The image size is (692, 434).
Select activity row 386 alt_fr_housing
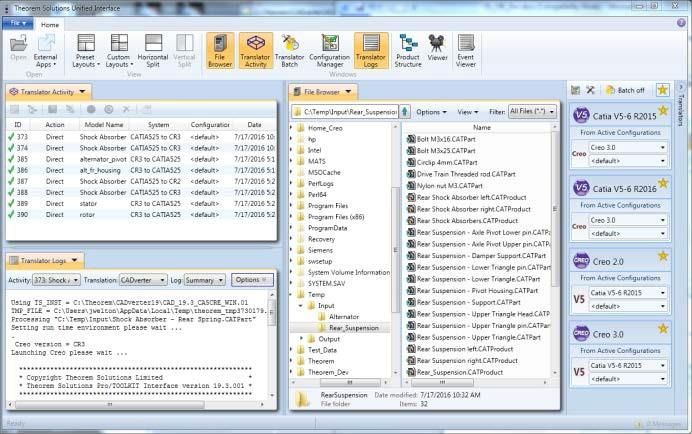coord(141,170)
